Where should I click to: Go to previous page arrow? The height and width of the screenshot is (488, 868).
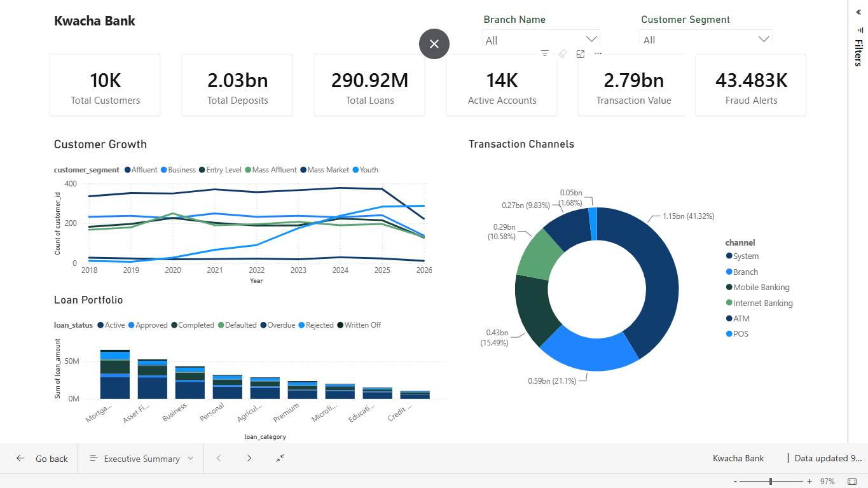click(x=219, y=458)
